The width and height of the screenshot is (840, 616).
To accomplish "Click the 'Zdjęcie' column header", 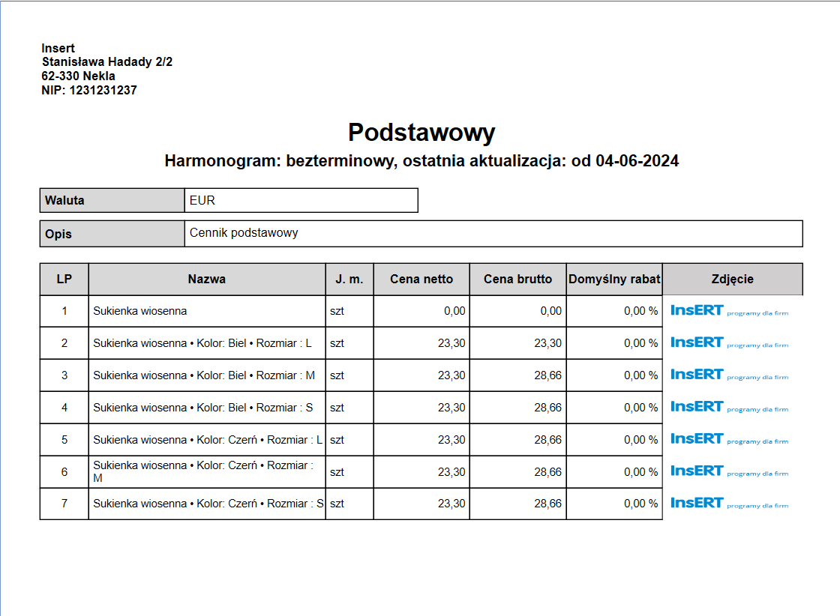I will (732, 279).
